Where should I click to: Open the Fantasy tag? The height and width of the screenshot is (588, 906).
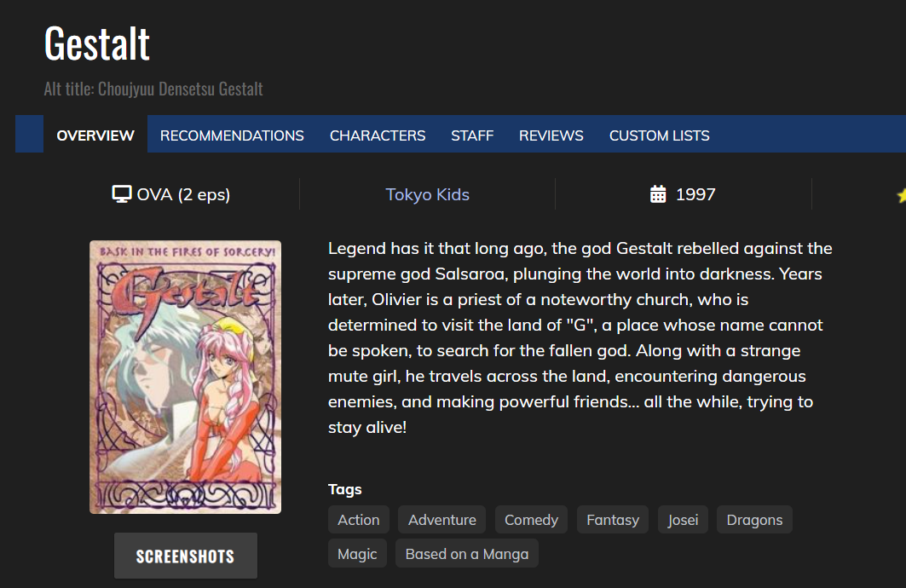pyautogui.click(x=613, y=520)
